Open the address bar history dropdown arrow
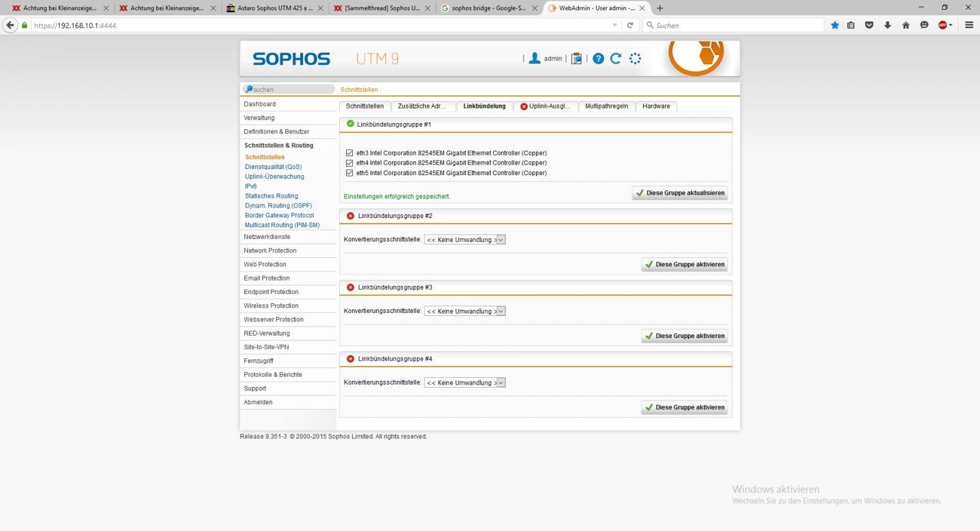This screenshot has height=531, width=980. 615,25
